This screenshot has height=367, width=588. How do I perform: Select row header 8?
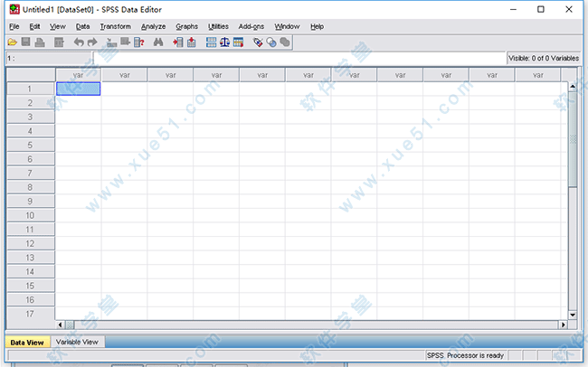tap(31, 187)
